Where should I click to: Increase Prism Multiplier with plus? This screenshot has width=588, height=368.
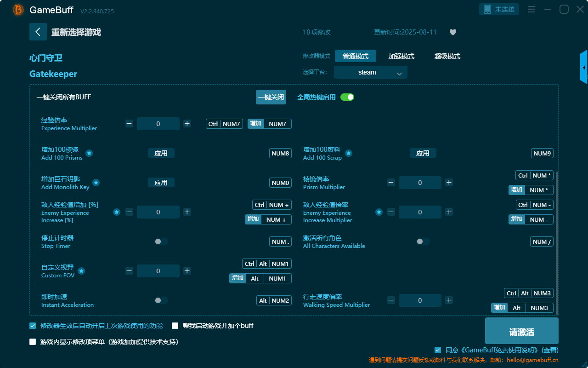(x=449, y=183)
